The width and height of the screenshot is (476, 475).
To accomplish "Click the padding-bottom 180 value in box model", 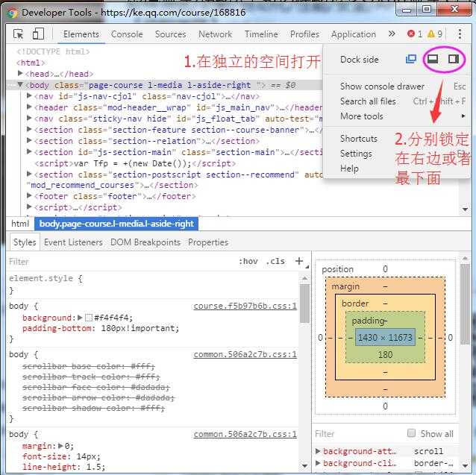I will click(385, 354).
